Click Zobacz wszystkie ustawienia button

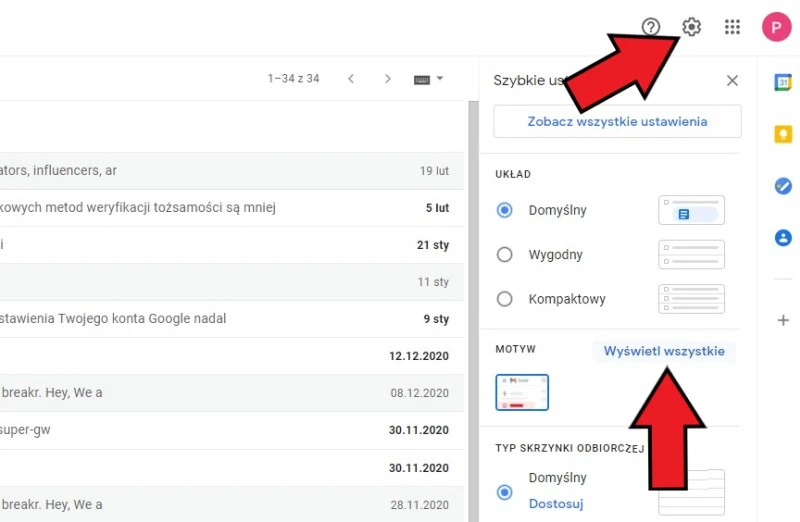(x=617, y=121)
